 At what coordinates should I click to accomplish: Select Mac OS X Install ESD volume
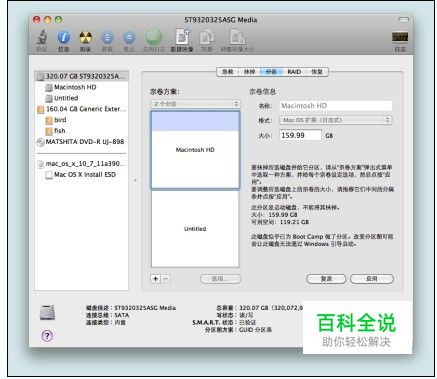(81, 175)
